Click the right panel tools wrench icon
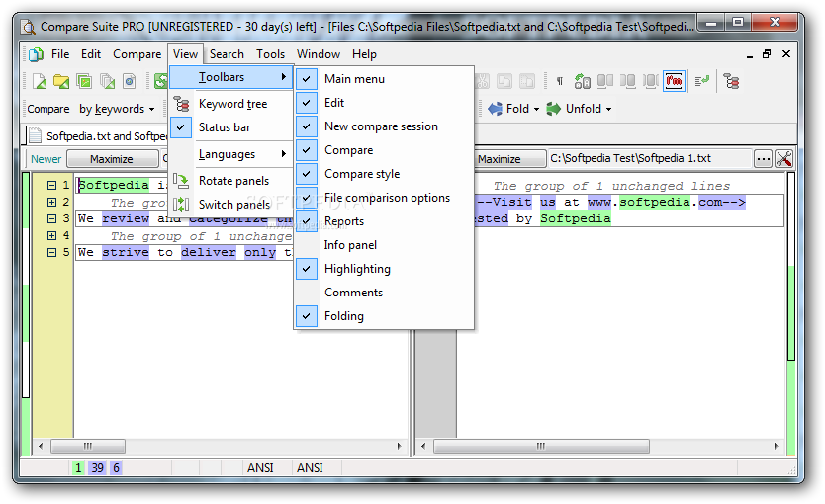The image size is (825, 504). (x=783, y=159)
